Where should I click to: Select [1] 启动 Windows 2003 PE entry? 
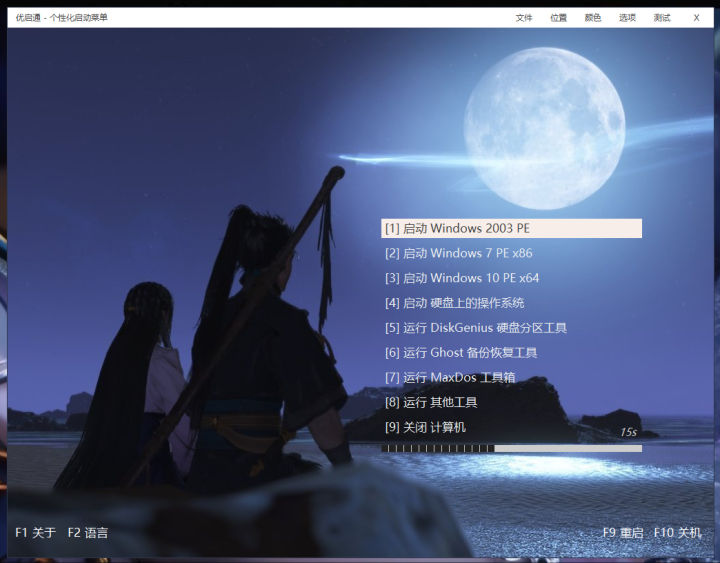pos(511,228)
